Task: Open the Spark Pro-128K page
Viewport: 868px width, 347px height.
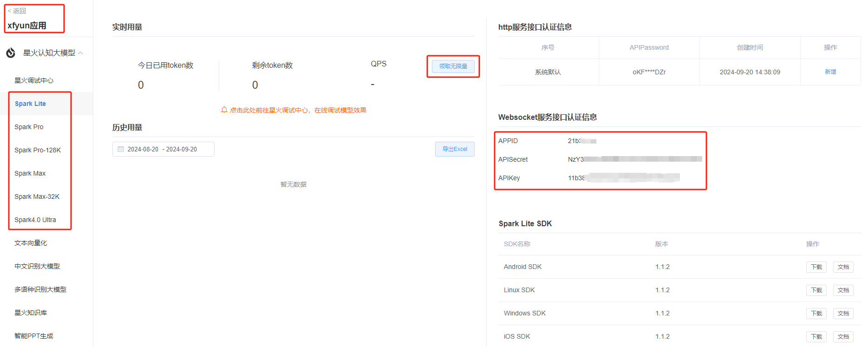Action: pos(38,150)
